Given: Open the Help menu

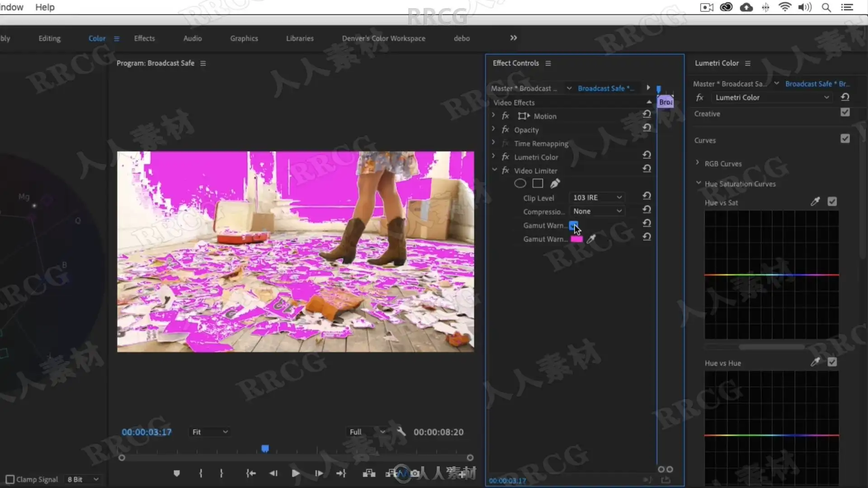Looking at the screenshot, I should pyautogui.click(x=45, y=7).
